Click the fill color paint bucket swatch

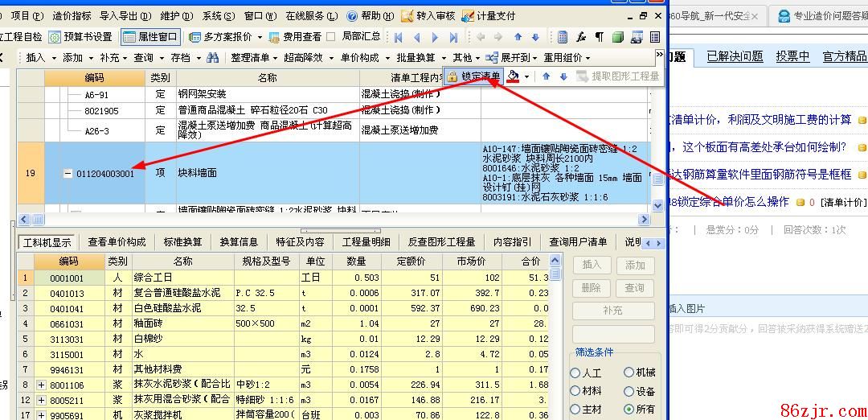click(514, 76)
